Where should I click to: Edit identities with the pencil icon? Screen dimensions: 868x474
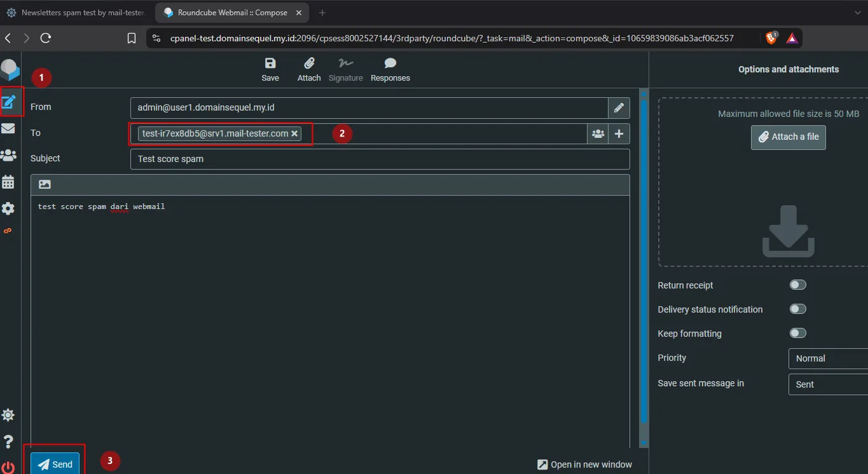pyautogui.click(x=619, y=108)
